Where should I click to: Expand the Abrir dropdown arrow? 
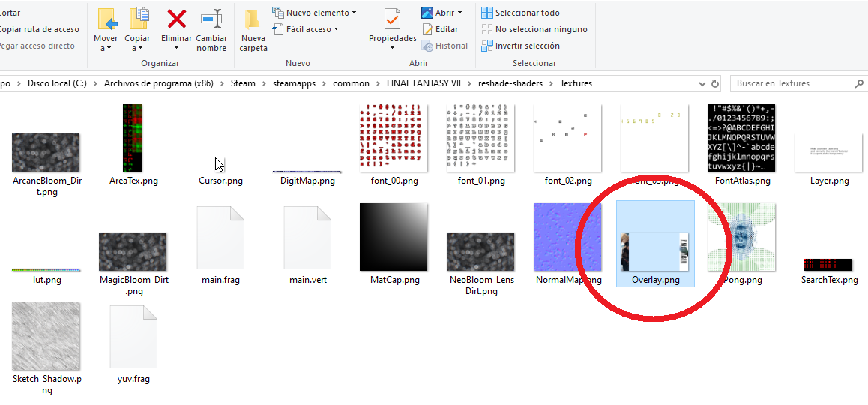click(459, 13)
